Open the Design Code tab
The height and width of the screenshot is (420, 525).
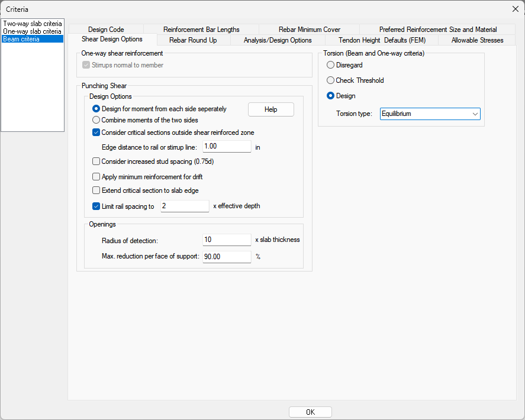[106, 30]
